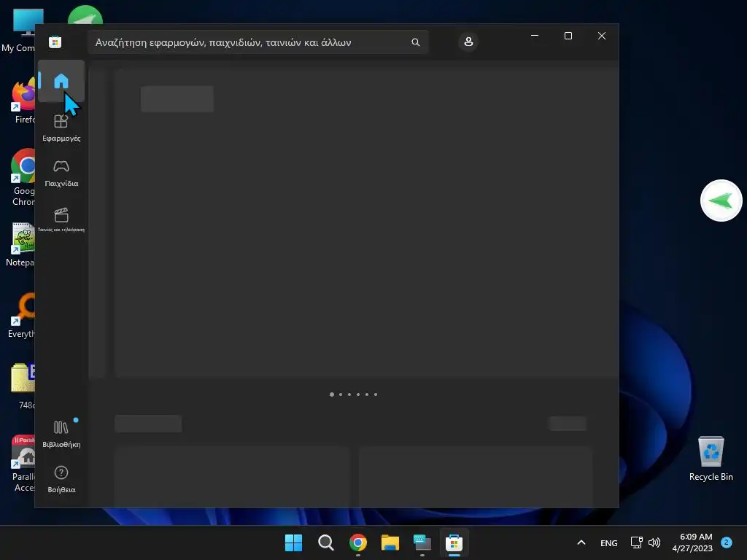The height and width of the screenshot is (560, 747).
Task: Open File Explorer from the taskbar
Action: 390,542
